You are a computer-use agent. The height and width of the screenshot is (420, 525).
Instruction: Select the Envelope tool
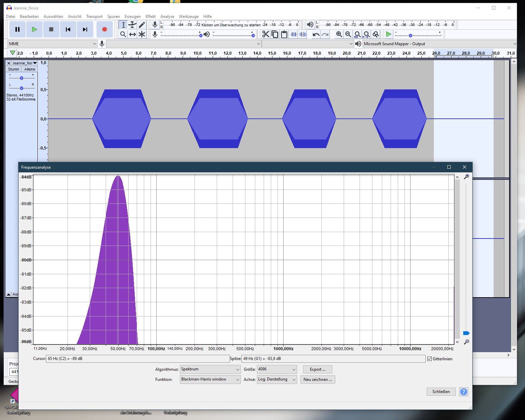pos(132,25)
